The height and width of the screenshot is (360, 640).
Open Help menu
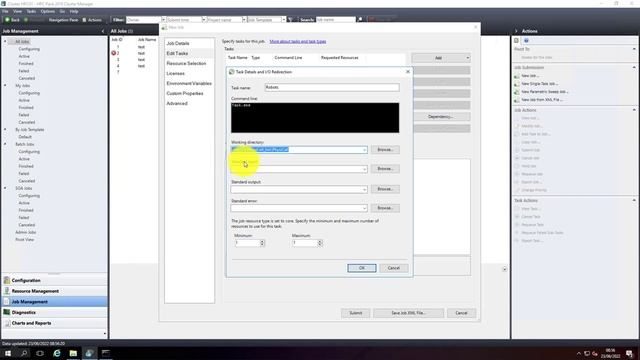click(74, 11)
